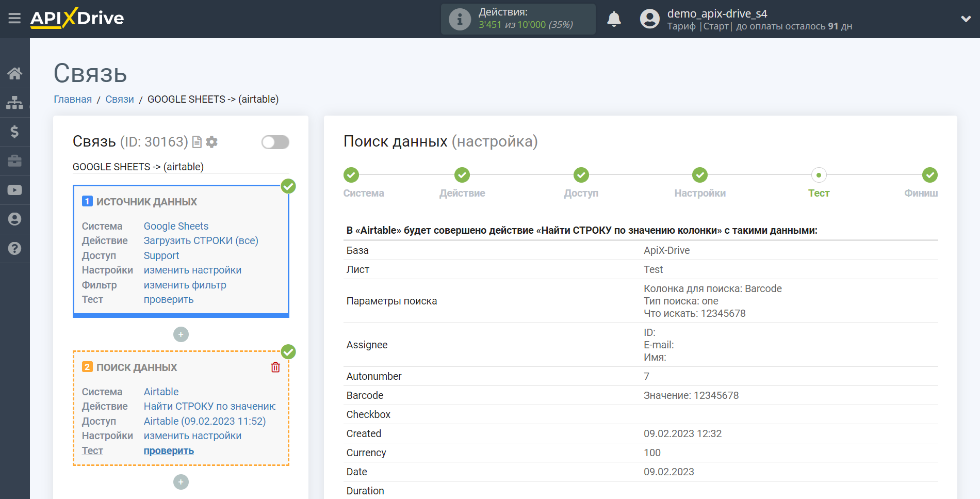Viewport: 980px width, 499px height.
Task: Open the connection notes document icon
Action: [197, 142]
